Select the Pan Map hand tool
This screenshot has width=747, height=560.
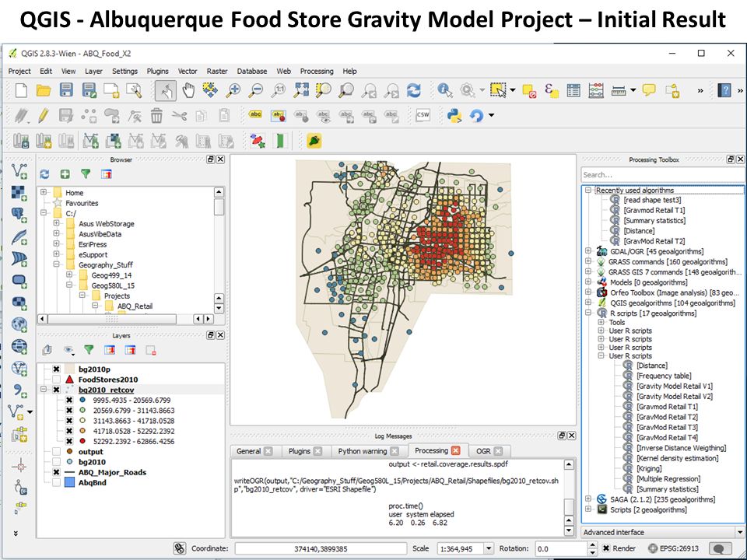click(x=188, y=90)
